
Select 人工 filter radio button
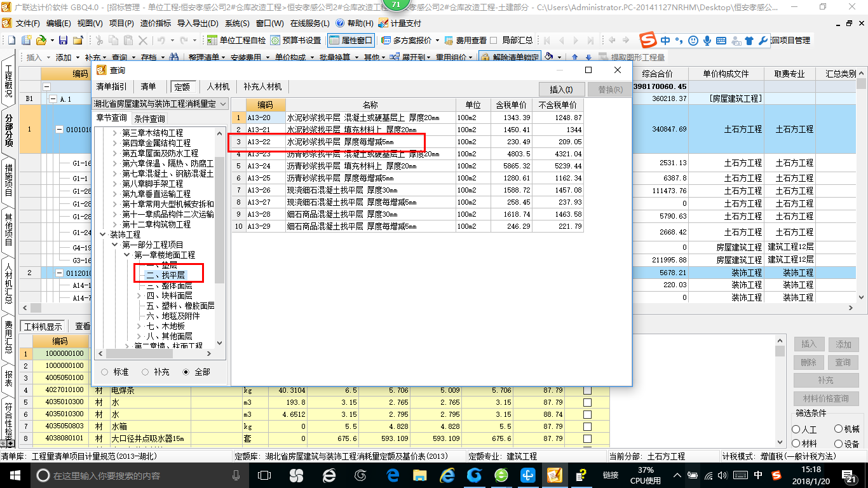coord(796,430)
